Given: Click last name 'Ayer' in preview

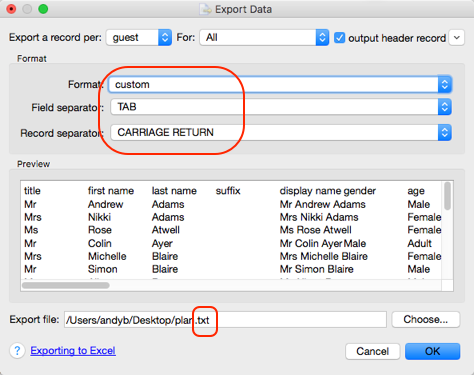Looking at the screenshot, I should point(162,244).
